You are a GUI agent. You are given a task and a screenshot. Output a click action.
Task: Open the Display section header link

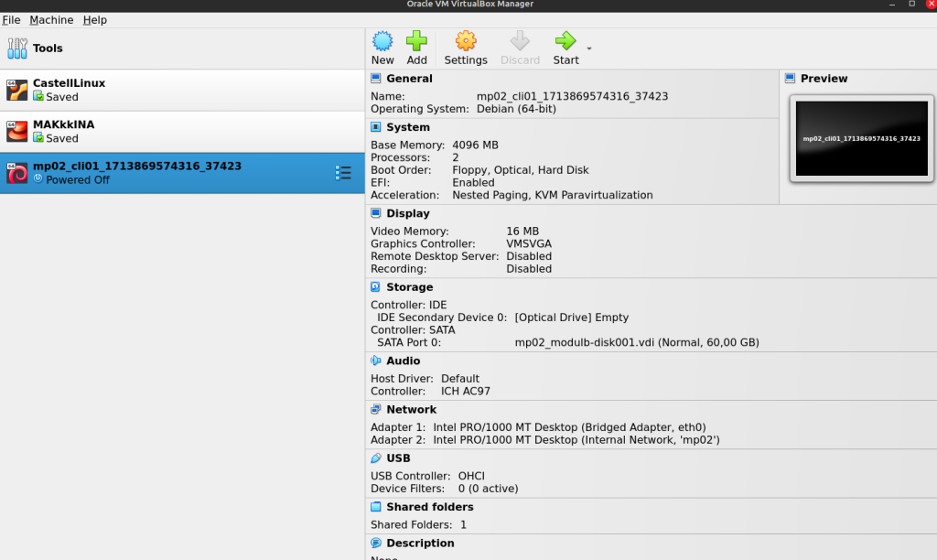[x=408, y=213]
